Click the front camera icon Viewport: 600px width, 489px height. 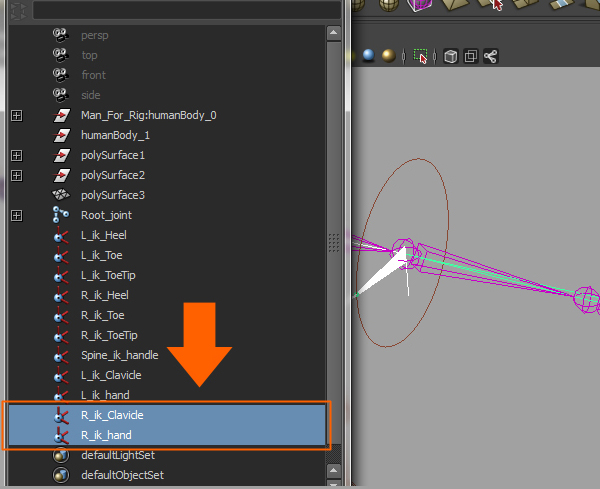[60, 75]
